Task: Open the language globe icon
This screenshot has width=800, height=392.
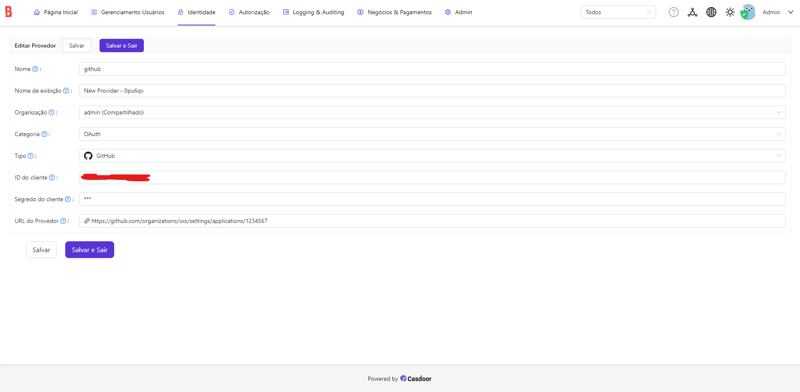Action: pyautogui.click(x=711, y=12)
